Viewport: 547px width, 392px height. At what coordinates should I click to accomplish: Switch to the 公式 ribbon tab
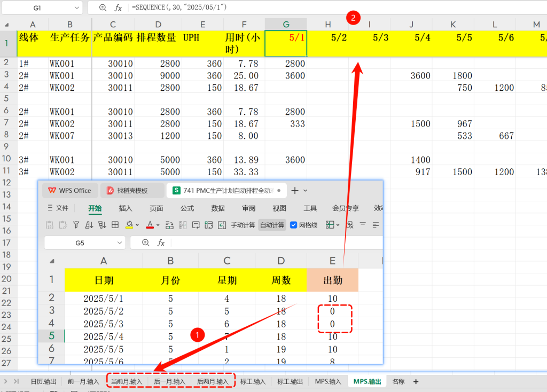click(187, 208)
